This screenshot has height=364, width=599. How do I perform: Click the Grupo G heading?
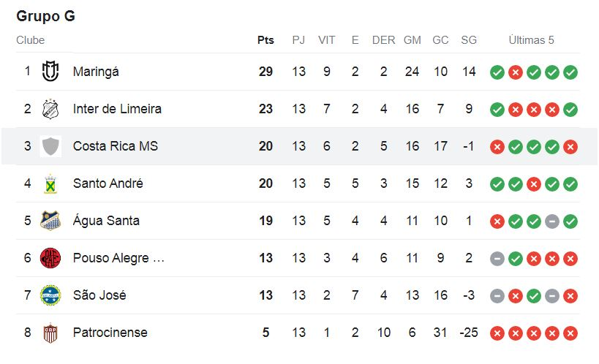tap(46, 16)
